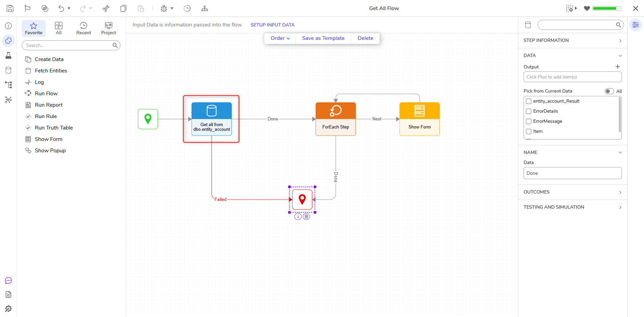Screen dimensions: 644x317
Task: Select the green Start node
Action: (148, 119)
